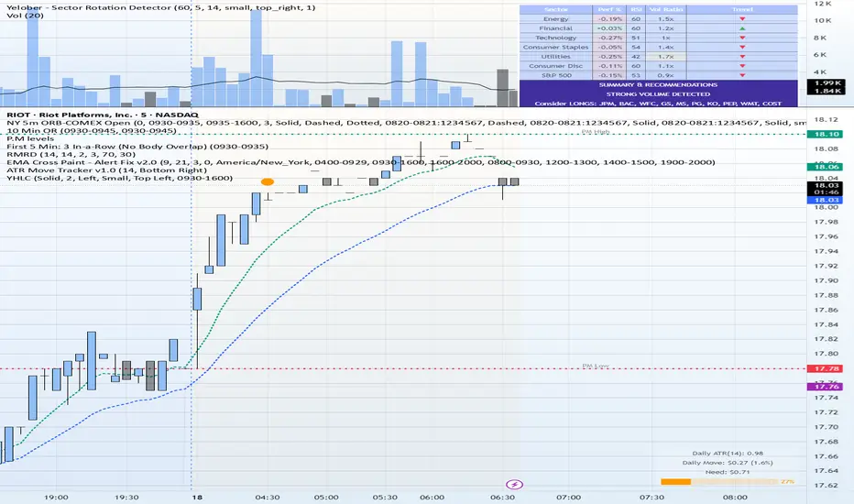Click the 08:00 time axis label
The image size is (854, 504).
(x=735, y=497)
